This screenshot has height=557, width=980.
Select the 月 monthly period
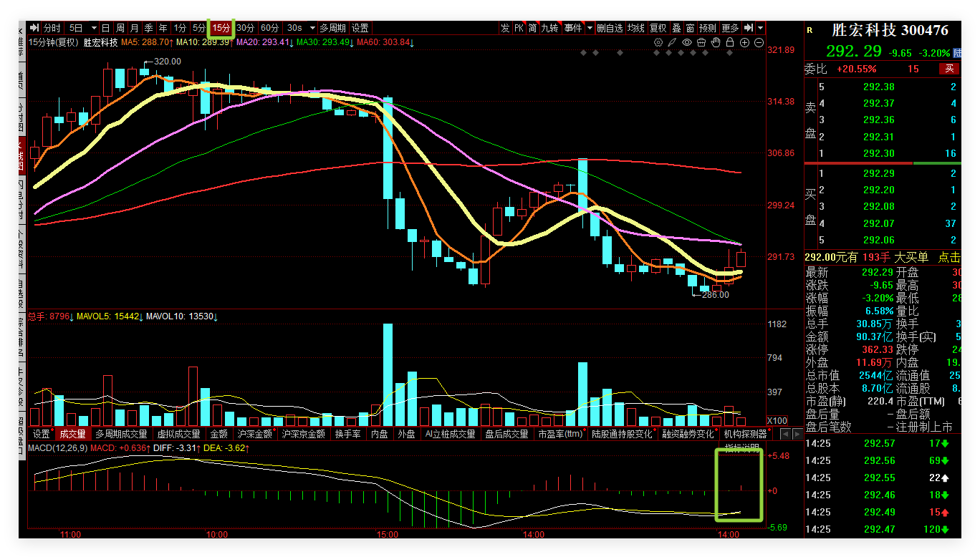134,28
